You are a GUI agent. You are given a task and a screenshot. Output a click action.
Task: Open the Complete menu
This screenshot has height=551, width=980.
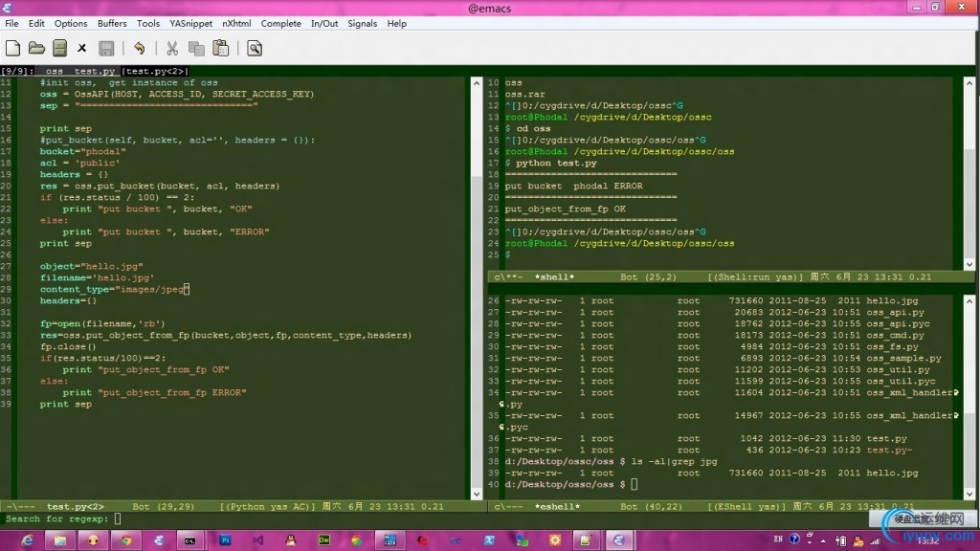click(x=280, y=23)
